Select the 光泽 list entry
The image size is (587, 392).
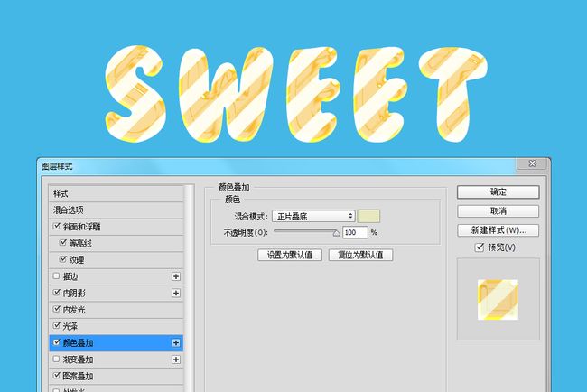click(x=116, y=326)
